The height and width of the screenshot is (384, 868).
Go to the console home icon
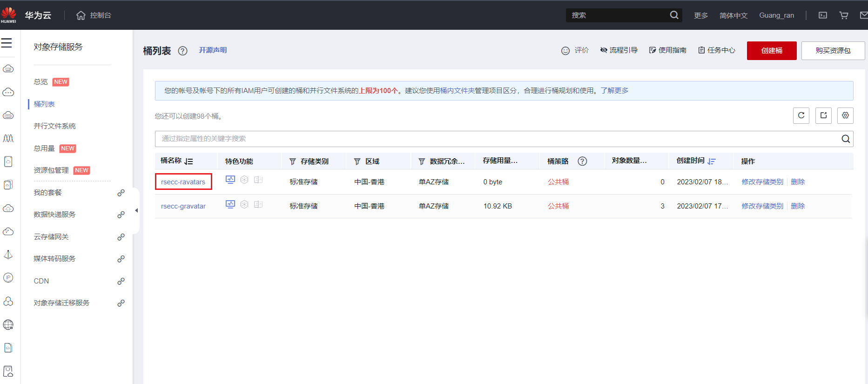81,15
